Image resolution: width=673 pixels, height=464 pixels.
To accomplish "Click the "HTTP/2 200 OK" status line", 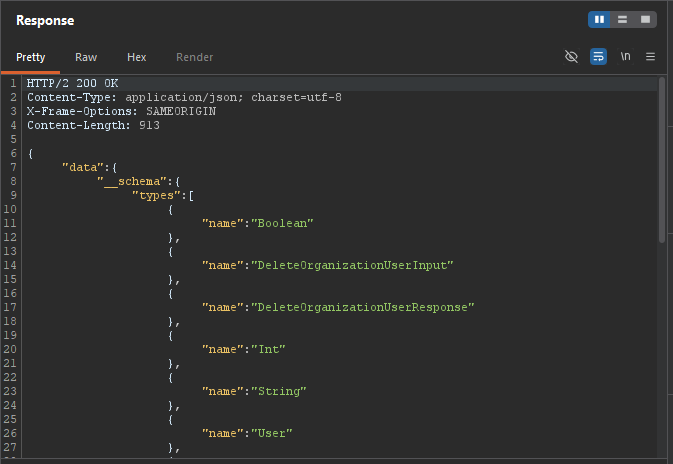I will point(73,83).
